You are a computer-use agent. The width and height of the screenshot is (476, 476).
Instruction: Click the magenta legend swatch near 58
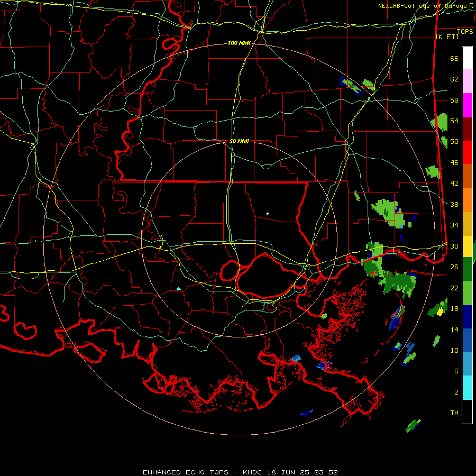pyautogui.click(x=467, y=105)
